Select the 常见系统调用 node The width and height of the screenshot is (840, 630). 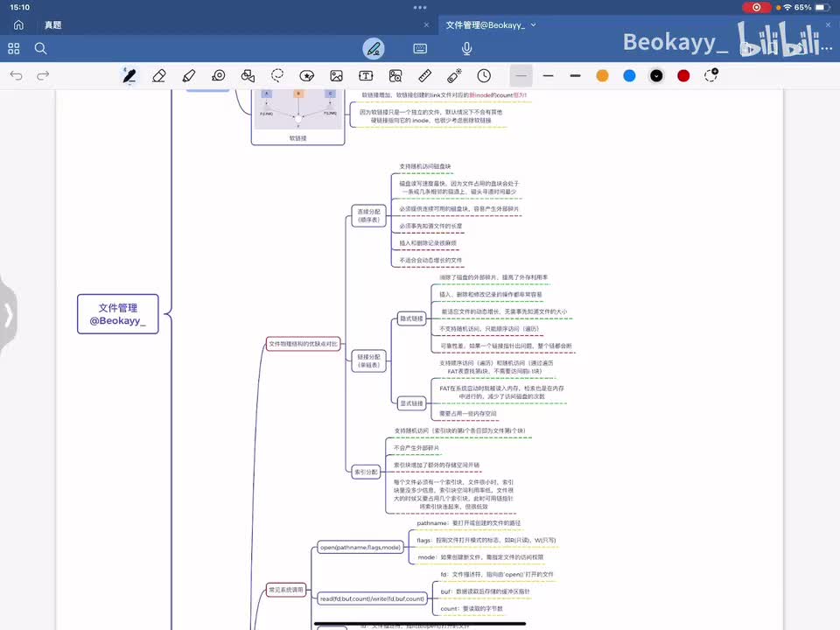click(286, 590)
